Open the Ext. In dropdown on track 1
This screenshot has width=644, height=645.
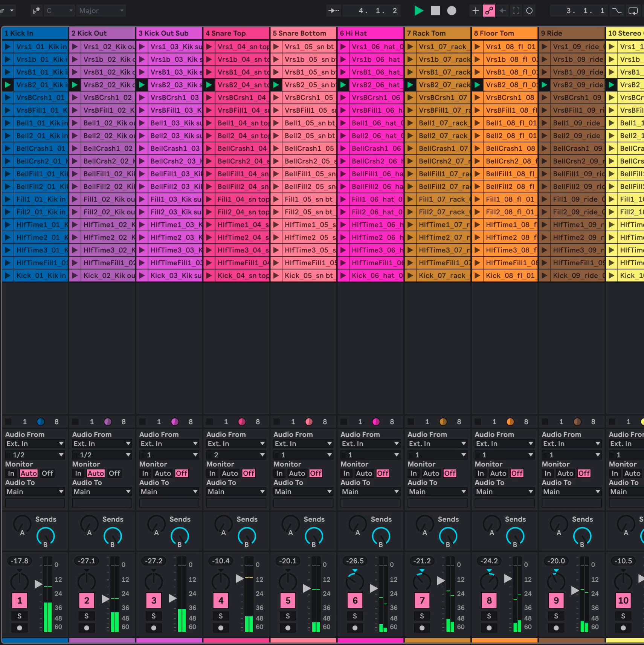(35, 444)
